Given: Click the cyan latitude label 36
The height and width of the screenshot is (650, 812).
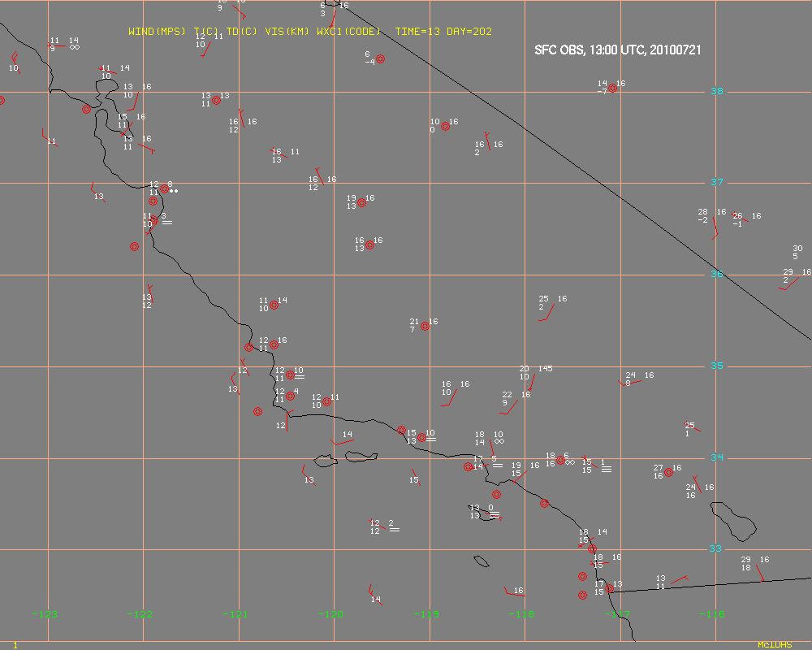Looking at the screenshot, I should tap(716, 274).
